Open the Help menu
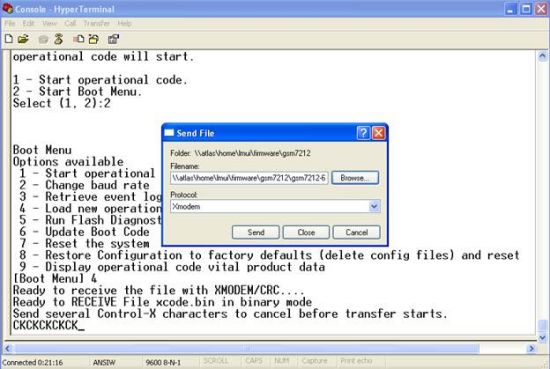Screen dimensions: 550x369 (x=125, y=24)
